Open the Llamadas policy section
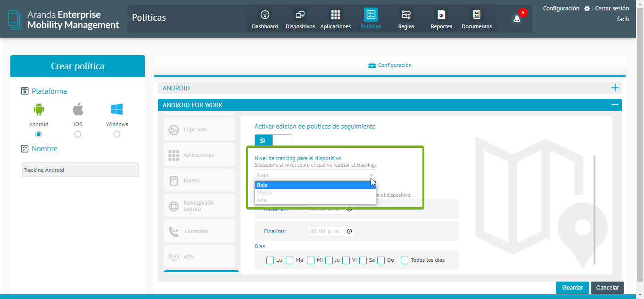Viewport: 644px width, 299px height. [199, 231]
